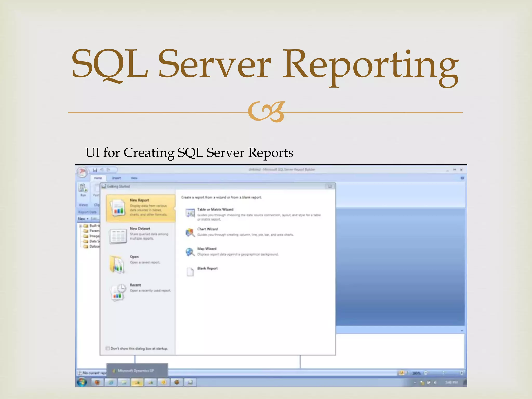Open the ribbon Help icon

point(462,178)
